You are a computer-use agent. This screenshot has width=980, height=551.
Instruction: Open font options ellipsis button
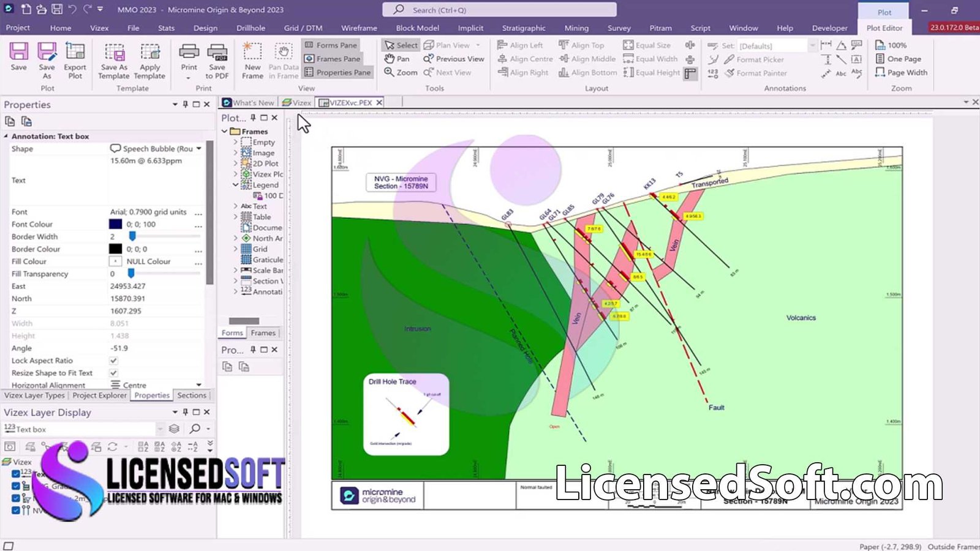(198, 212)
